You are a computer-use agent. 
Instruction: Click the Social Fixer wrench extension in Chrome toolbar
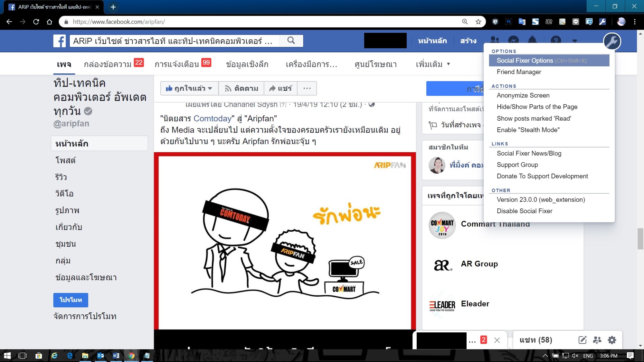pos(602,22)
